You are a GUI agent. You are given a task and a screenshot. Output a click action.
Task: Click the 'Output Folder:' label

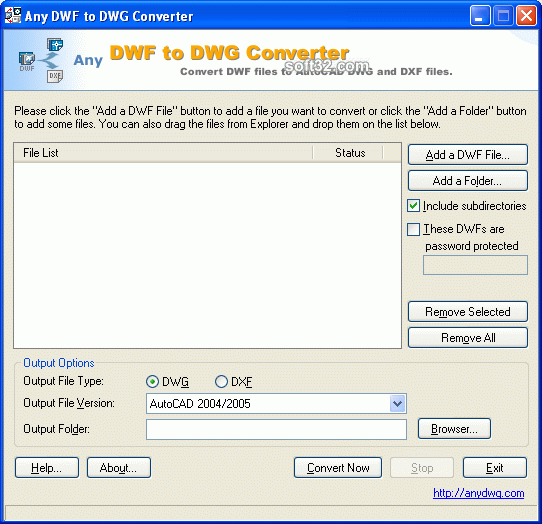coord(56,429)
